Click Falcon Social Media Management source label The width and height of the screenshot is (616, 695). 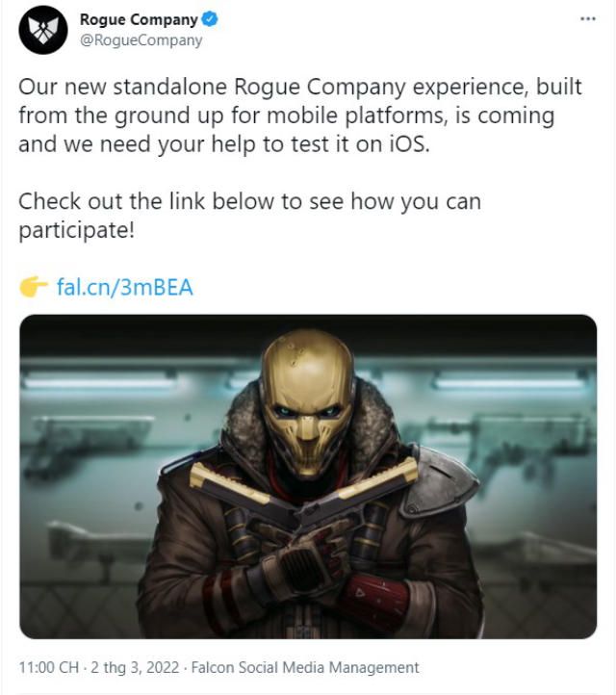pos(305,667)
